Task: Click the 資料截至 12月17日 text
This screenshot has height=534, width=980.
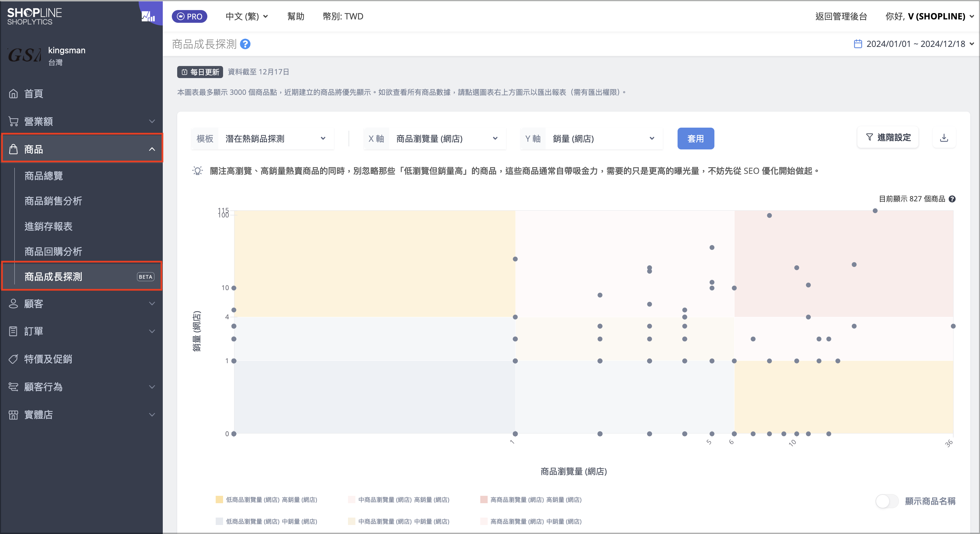Action: (x=259, y=72)
